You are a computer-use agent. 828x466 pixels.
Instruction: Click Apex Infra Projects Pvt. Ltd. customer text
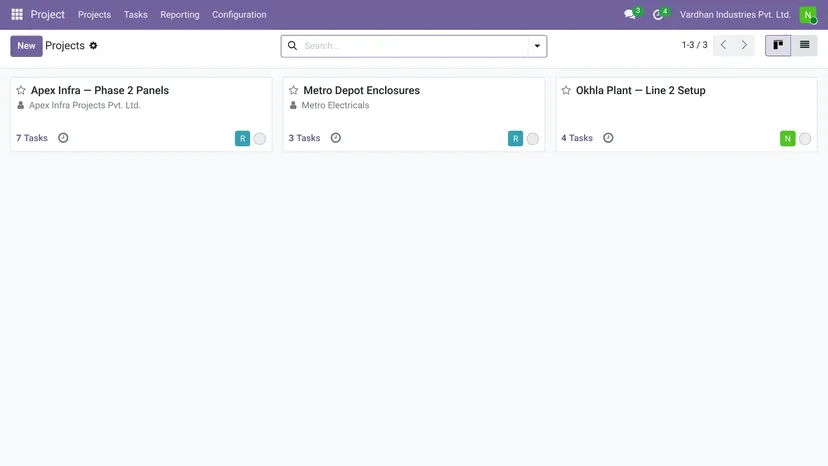click(84, 105)
